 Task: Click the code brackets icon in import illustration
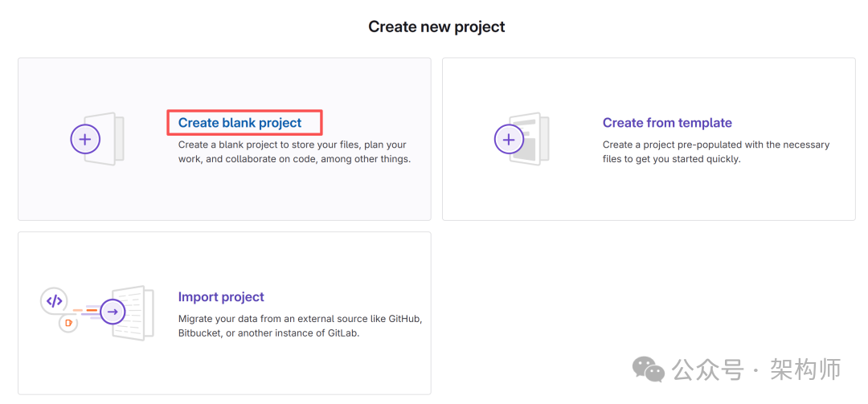pos(54,301)
